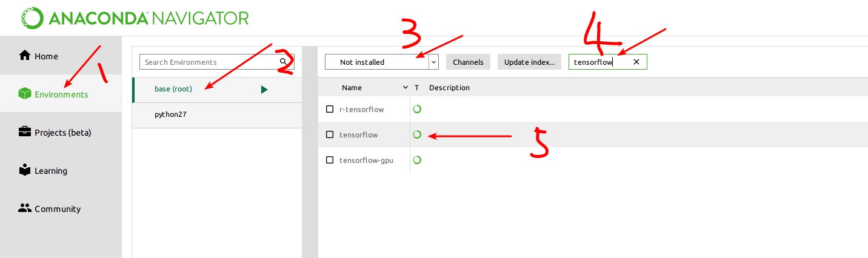
Task: Click the Update index button
Action: [x=529, y=62]
